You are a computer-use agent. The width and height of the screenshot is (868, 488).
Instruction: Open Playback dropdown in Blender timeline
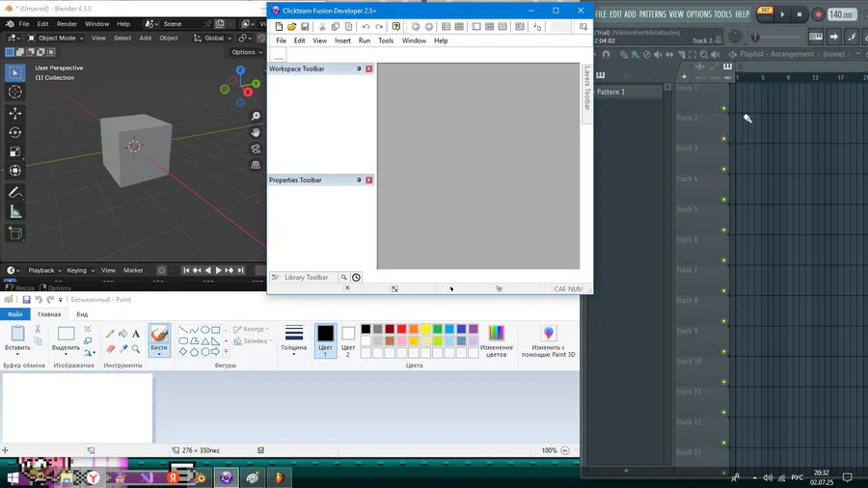coord(44,271)
